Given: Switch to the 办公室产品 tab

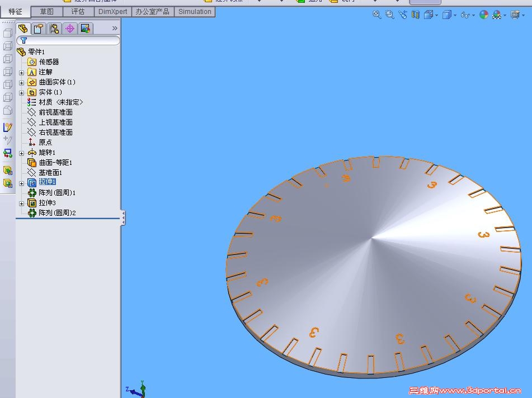Looking at the screenshot, I should 152,12.
